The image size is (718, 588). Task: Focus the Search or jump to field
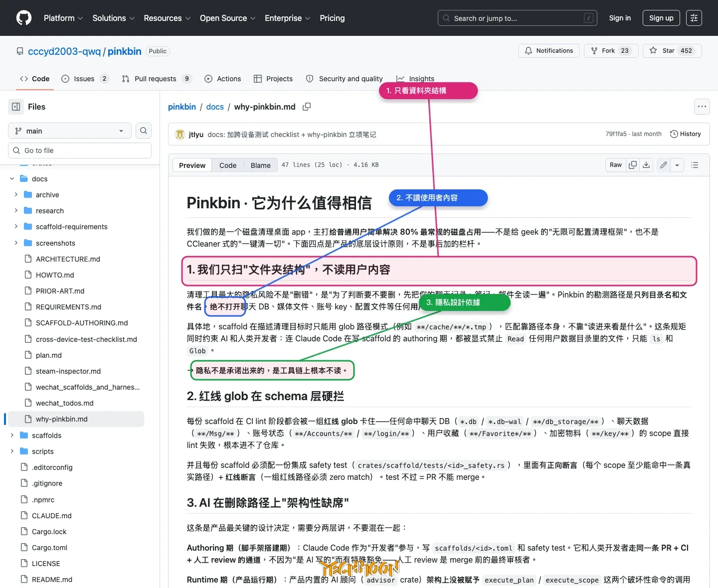(x=518, y=18)
